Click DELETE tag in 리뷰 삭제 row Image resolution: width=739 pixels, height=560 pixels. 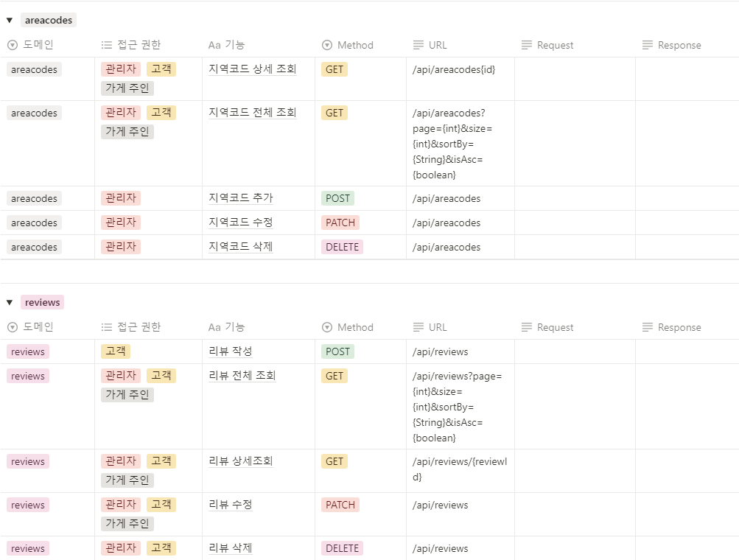click(x=342, y=548)
